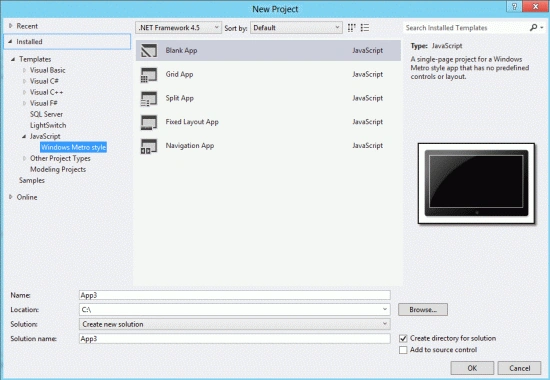This screenshot has width=550, height=380.
Task: Select the Split App template icon
Action: click(149, 98)
